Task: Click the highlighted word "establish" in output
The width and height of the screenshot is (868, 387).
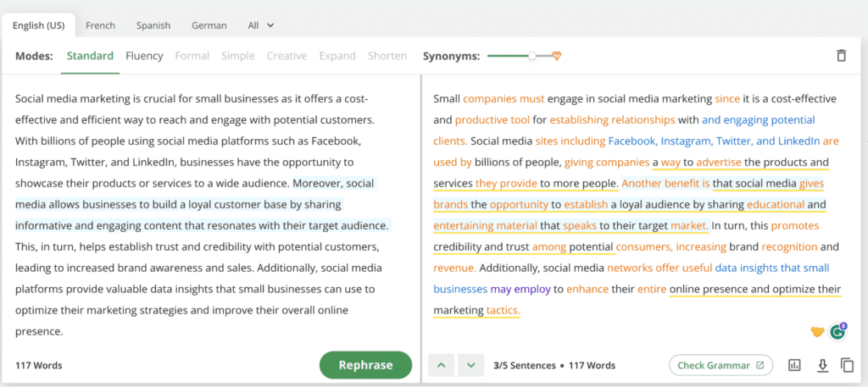Action: [x=586, y=205]
